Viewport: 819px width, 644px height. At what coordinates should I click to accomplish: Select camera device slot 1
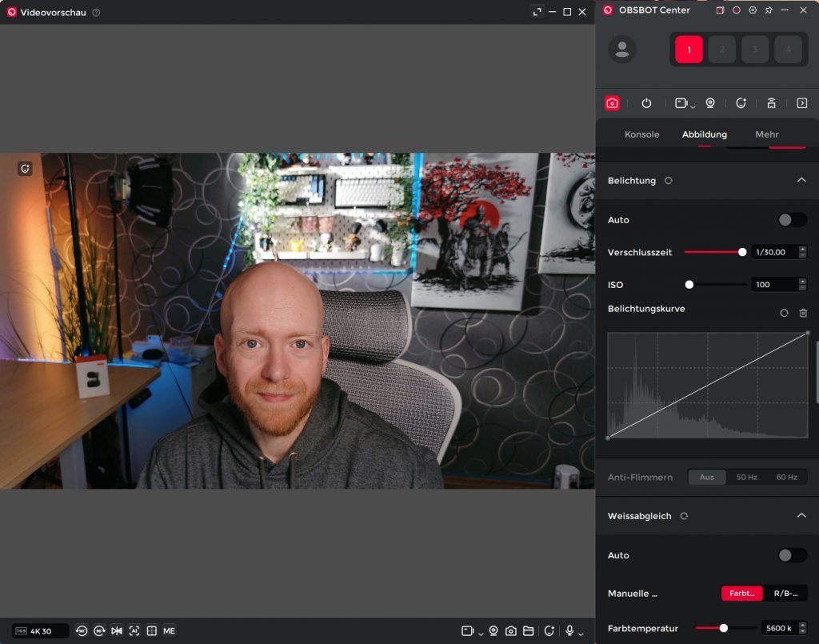click(x=689, y=50)
